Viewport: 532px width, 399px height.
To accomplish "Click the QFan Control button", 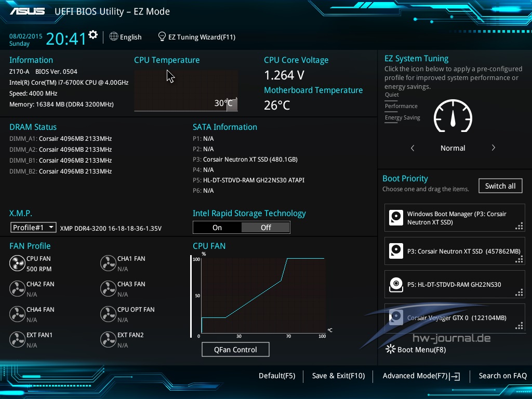I will pyautogui.click(x=235, y=350).
